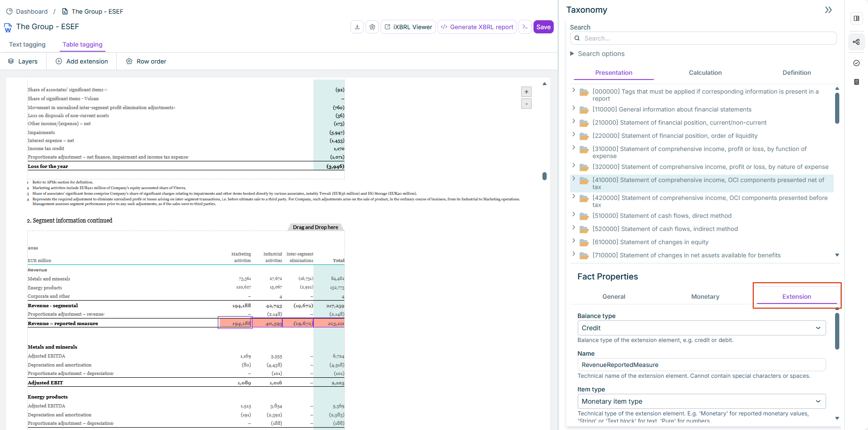
Task: Switch to the Calculation tab
Action: (x=705, y=72)
